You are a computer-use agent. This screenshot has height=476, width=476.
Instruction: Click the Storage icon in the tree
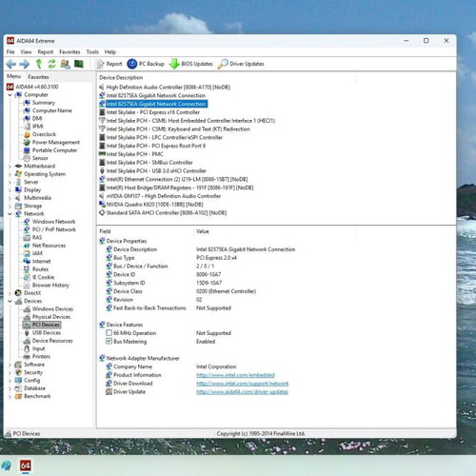point(18,206)
